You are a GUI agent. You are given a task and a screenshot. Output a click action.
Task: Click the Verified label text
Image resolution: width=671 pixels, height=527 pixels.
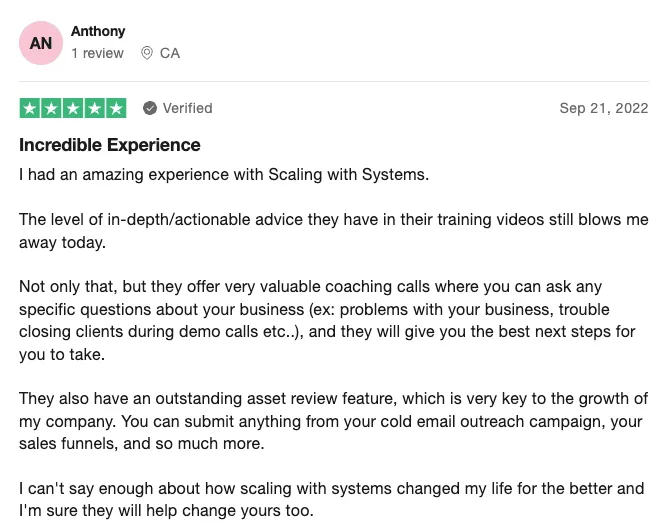(x=187, y=108)
